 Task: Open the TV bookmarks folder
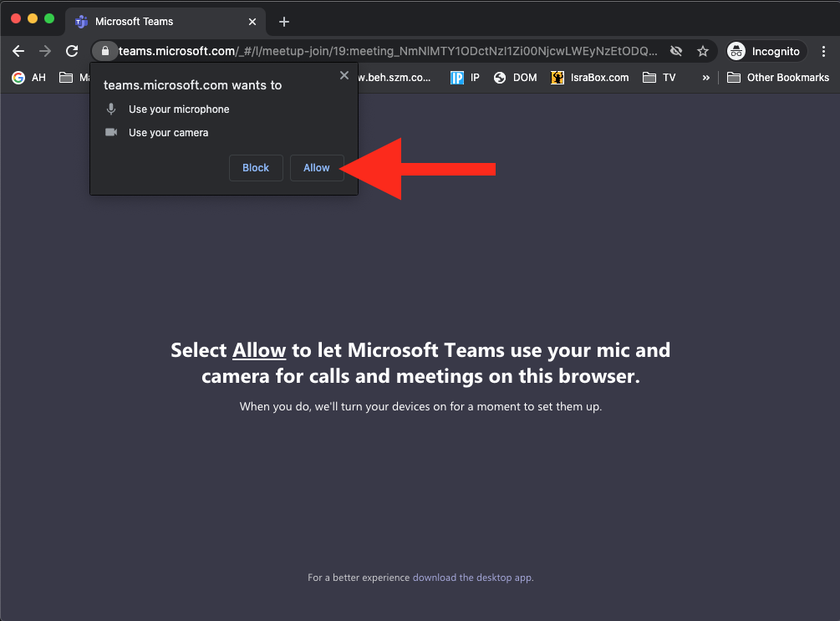pos(659,78)
